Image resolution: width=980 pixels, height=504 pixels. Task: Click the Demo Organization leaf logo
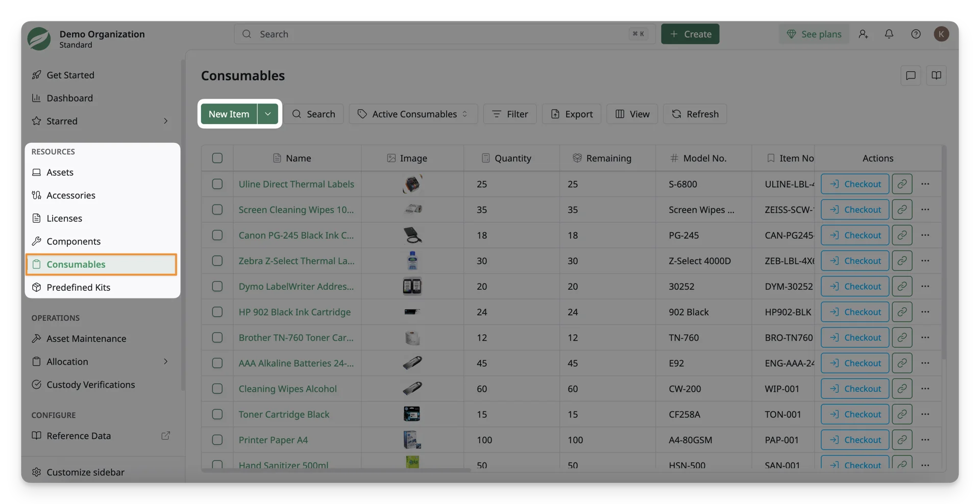click(x=39, y=39)
